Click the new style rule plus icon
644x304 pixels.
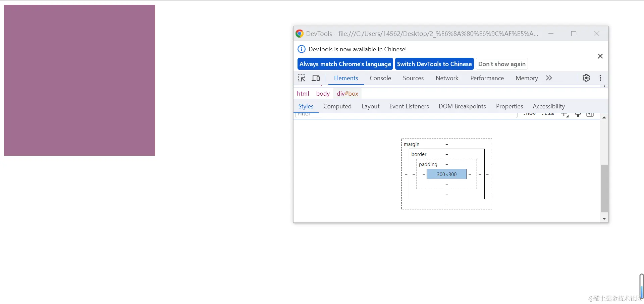point(565,115)
